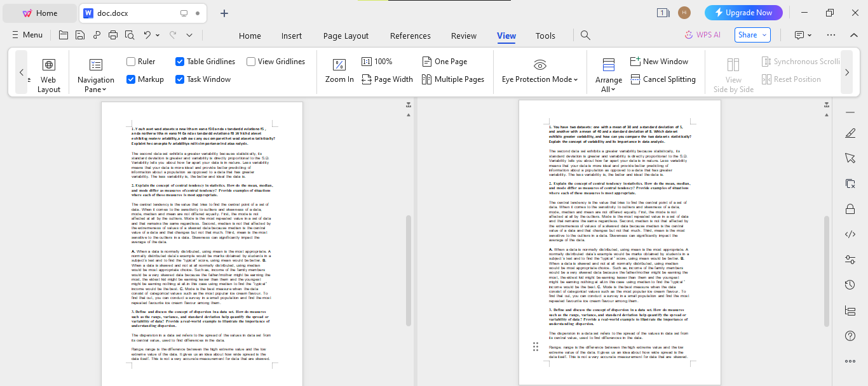This screenshot has width=868, height=386.
Task: Undo the last action
Action: coord(148,36)
